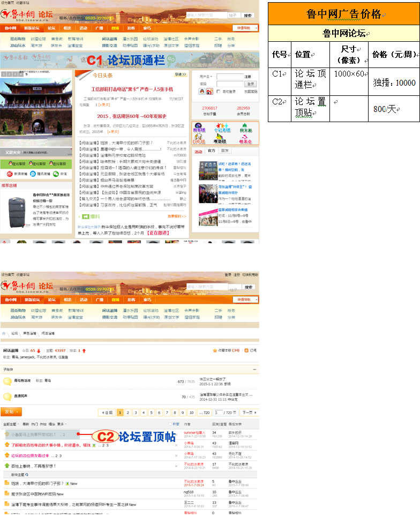420x518 pixels.
Task: Click the page number jump input field
Action: pyautogui.click(x=219, y=412)
